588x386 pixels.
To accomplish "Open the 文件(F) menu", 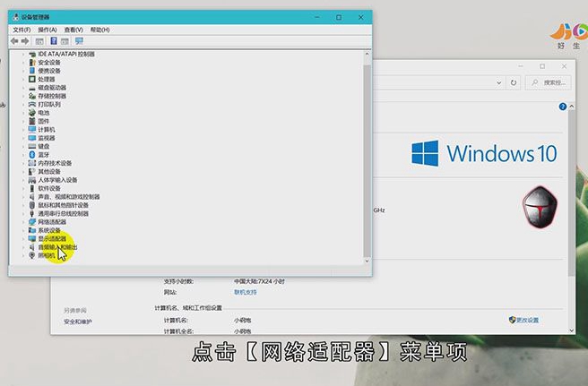I will 22,30.
